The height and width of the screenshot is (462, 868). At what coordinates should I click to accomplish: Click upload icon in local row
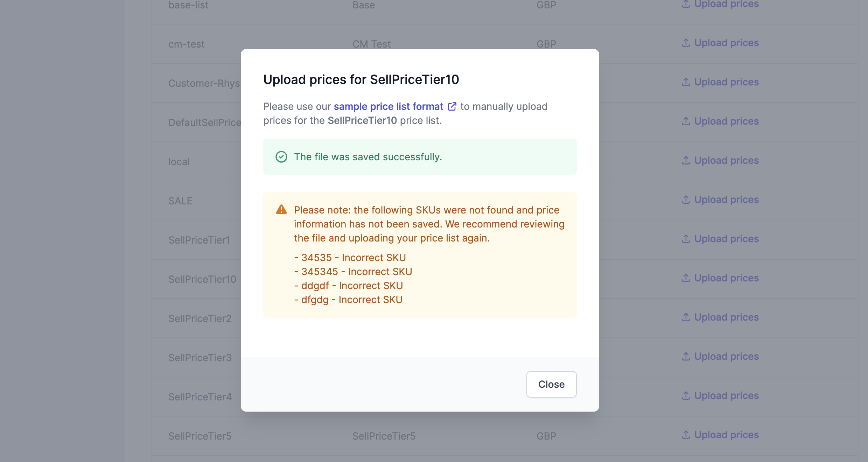point(686,160)
